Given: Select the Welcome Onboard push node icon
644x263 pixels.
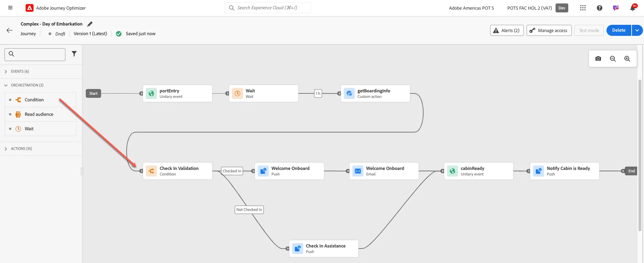Looking at the screenshot, I should (263, 171).
